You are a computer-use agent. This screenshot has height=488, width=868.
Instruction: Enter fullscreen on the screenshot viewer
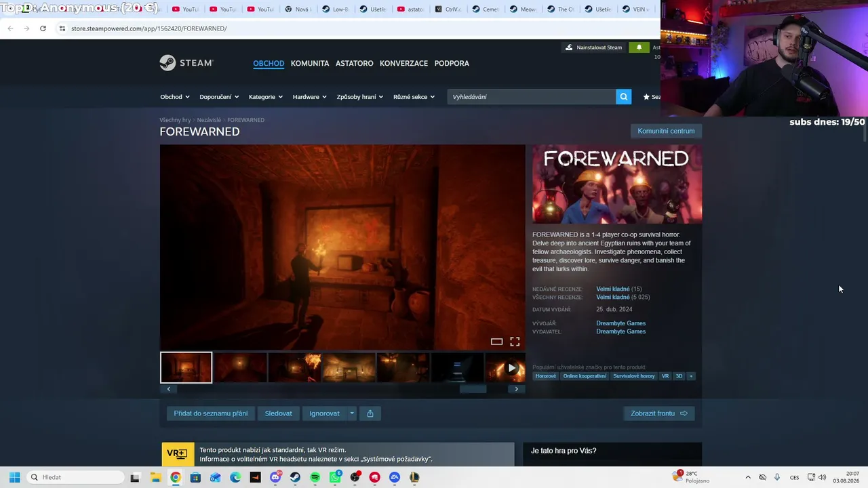[x=515, y=342]
